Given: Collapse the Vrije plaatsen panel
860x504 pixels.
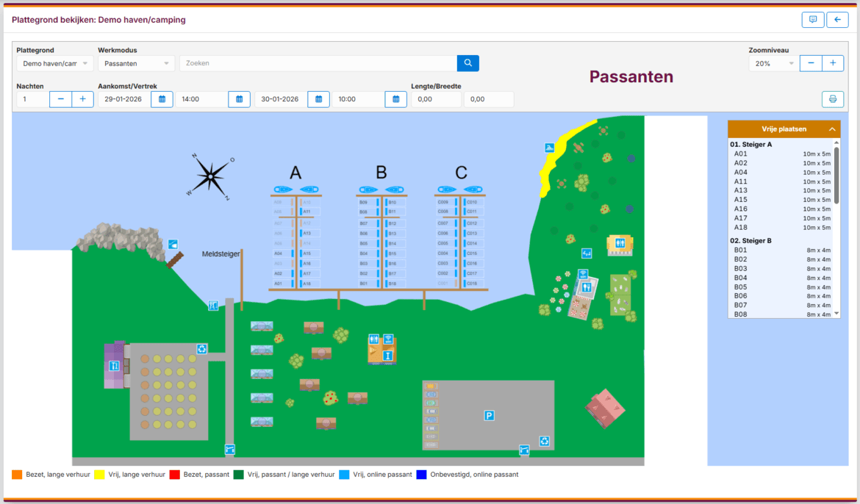Looking at the screenshot, I should click(832, 129).
